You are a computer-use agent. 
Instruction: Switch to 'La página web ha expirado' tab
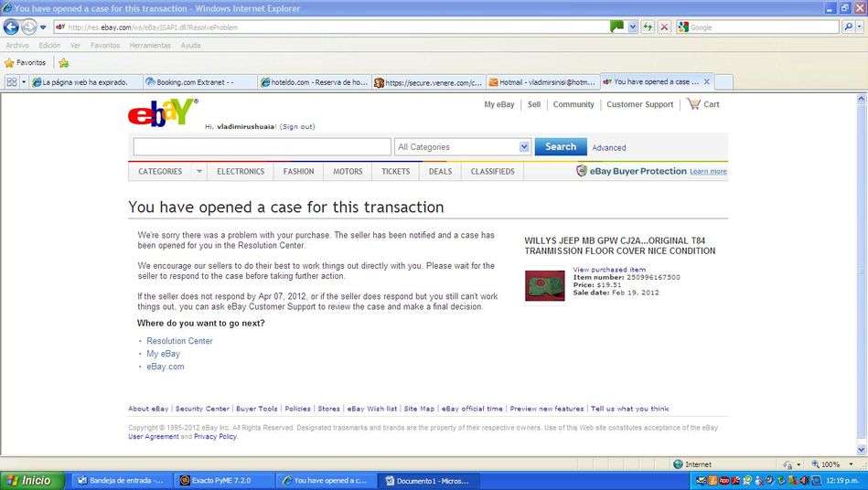click(x=85, y=82)
